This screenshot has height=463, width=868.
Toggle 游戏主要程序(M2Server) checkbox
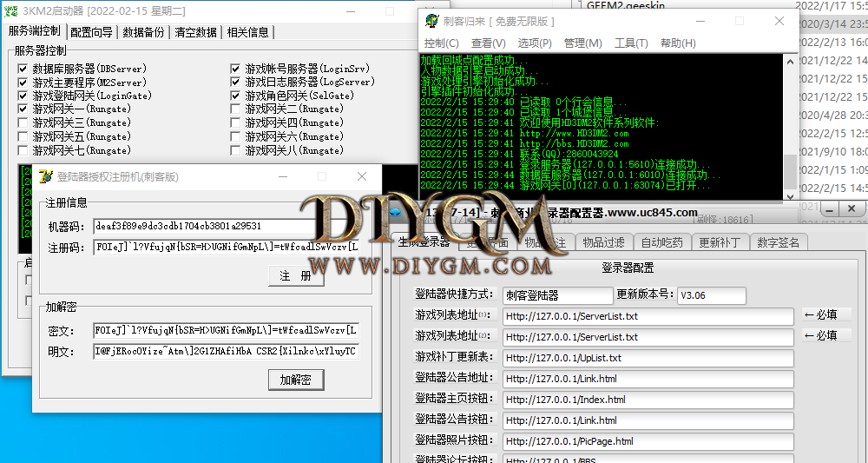(x=23, y=83)
